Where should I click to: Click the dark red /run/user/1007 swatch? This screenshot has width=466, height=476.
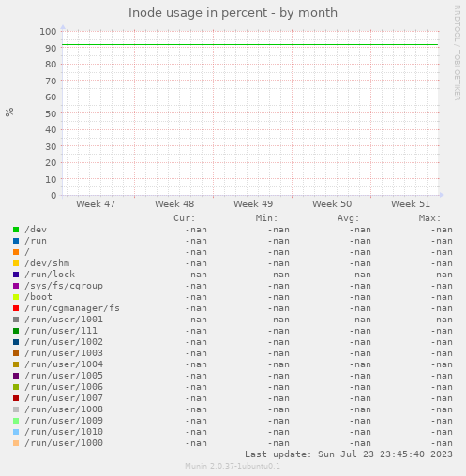[x=16, y=398]
